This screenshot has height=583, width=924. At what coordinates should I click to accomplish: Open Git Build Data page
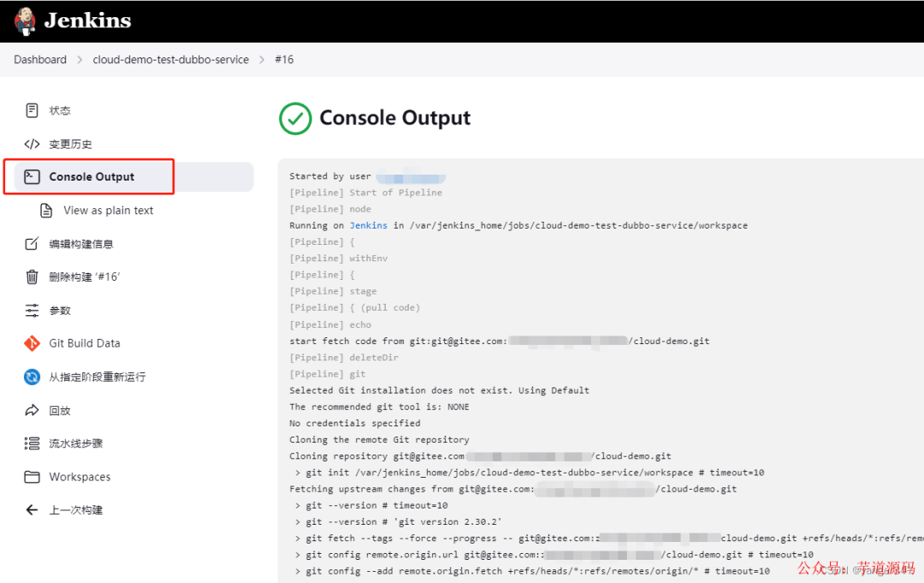tap(84, 343)
